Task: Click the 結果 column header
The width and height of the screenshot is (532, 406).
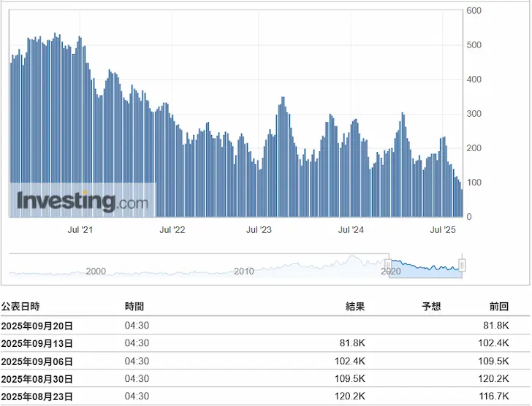Action: tap(354, 307)
